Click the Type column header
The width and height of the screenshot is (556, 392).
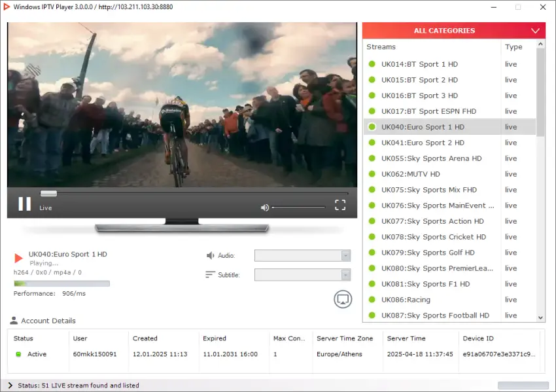tap(513, 47)
